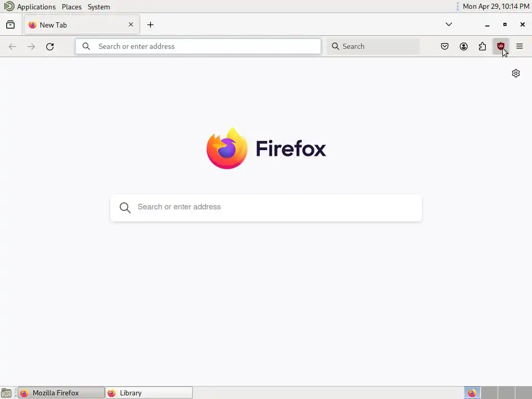Go forward one page
Image resolution: width=532 pixels, height=399 pixels.
tap(31, 46)
